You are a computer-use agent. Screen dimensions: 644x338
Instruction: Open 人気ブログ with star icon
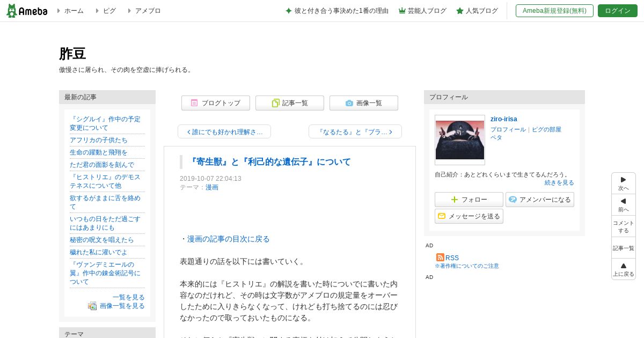point(477,11)
